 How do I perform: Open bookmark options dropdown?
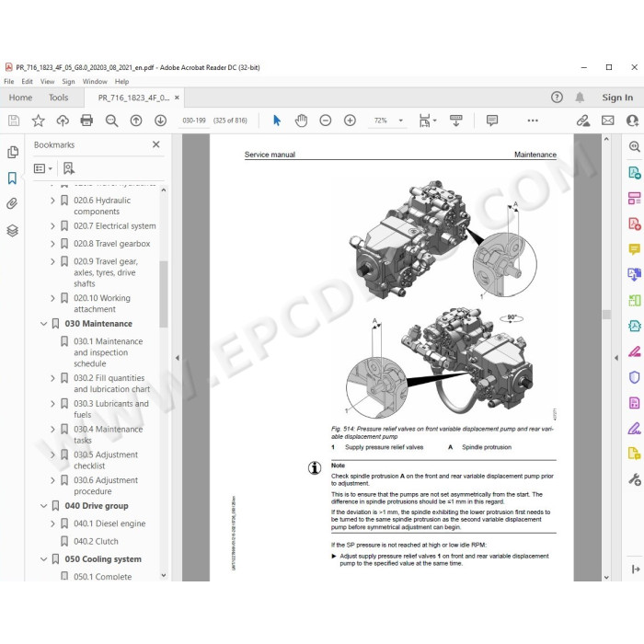[42, 168]
